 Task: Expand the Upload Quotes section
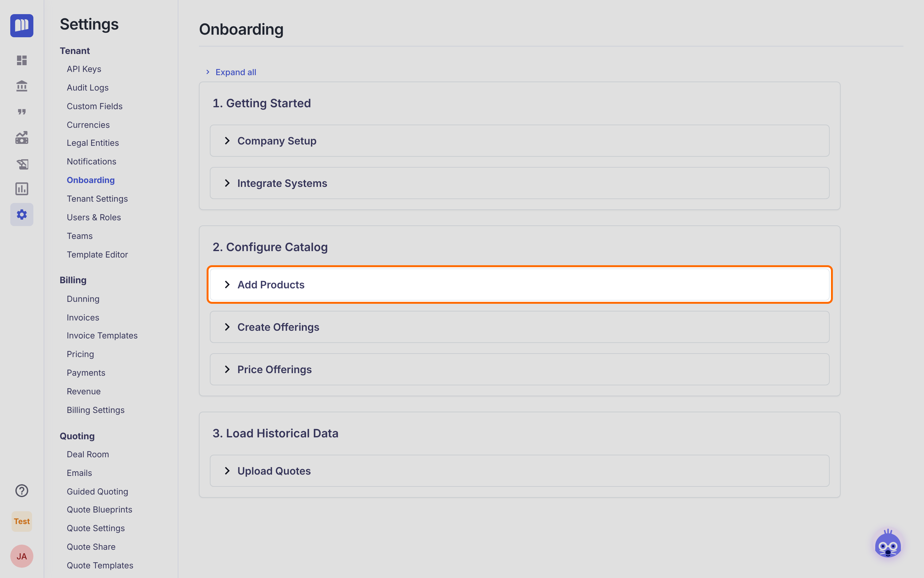coord(519,470)
